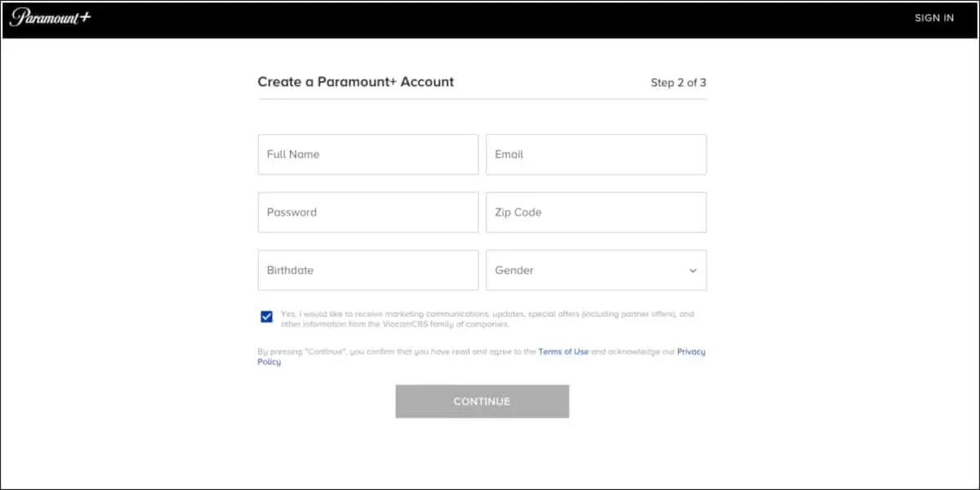Click the Step 2 of 3 indicator
980x490 pixels.
678,82
